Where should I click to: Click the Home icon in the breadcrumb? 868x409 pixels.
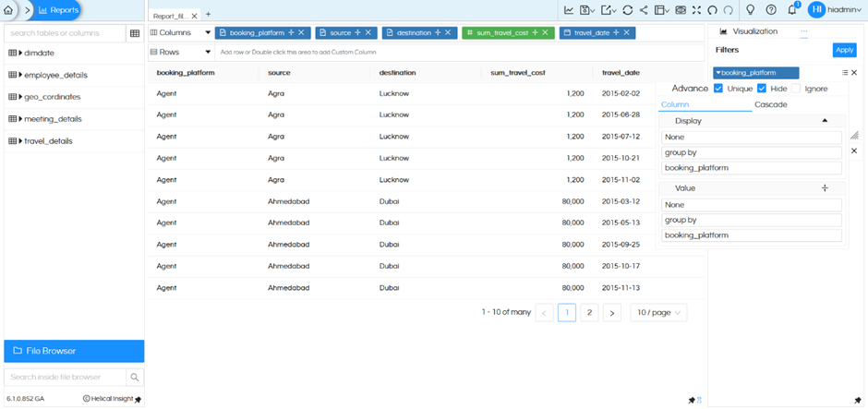(x=8, y=10)
